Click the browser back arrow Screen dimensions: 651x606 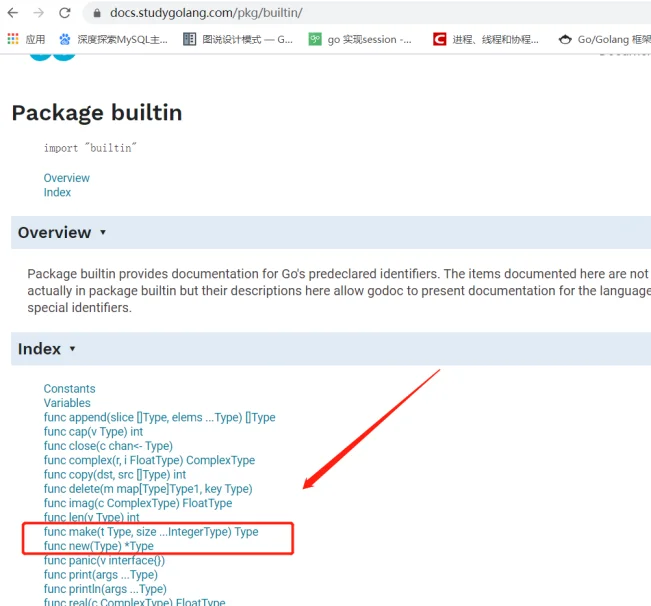pos(13,13)
